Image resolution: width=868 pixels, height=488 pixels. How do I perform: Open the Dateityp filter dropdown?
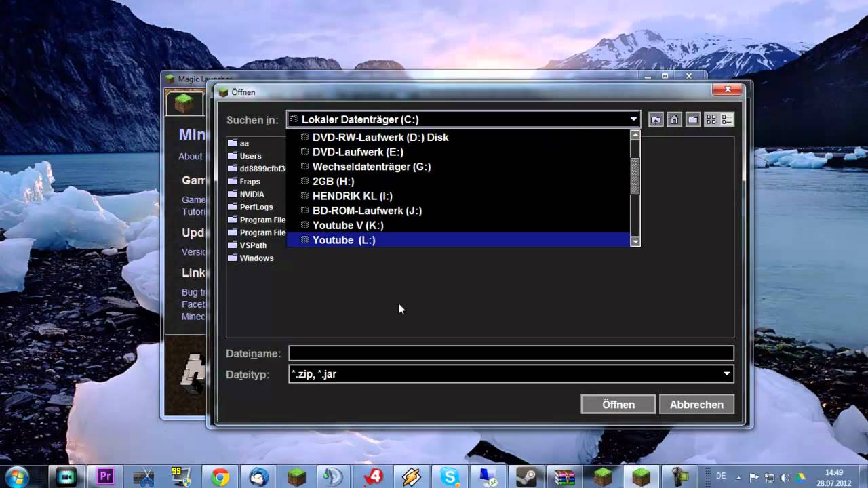click(727, 373)
